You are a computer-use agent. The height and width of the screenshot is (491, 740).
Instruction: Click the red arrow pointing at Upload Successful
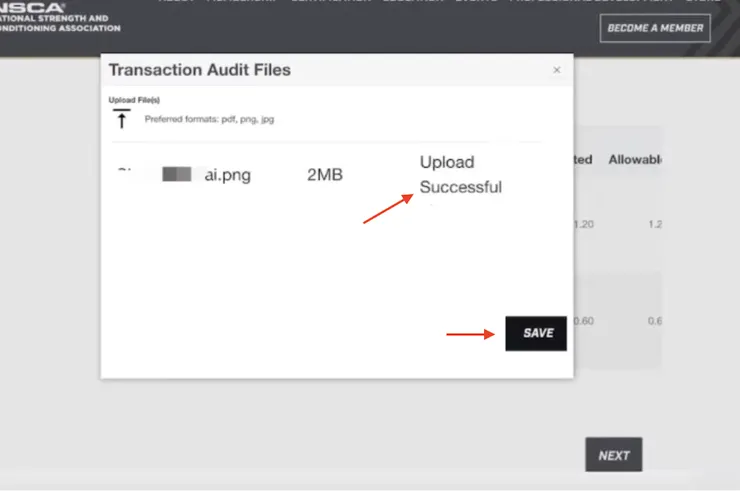point(388,209)
